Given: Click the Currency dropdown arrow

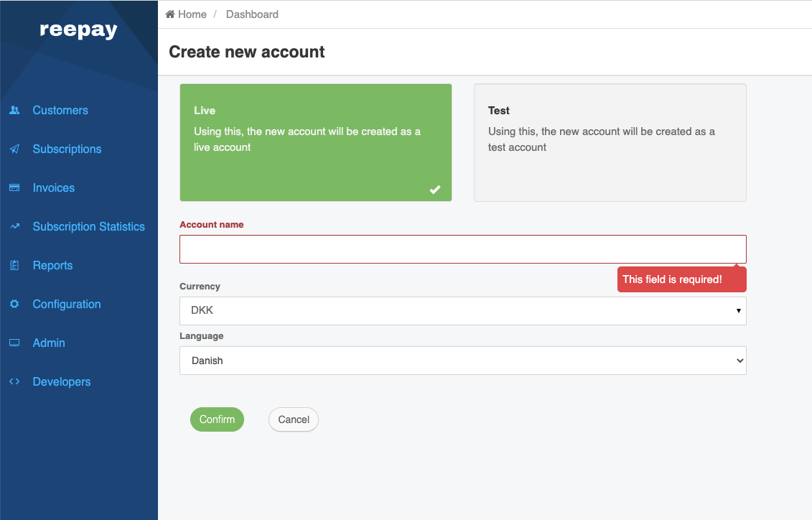Looking at the screenshot, I should click(738, 310).
